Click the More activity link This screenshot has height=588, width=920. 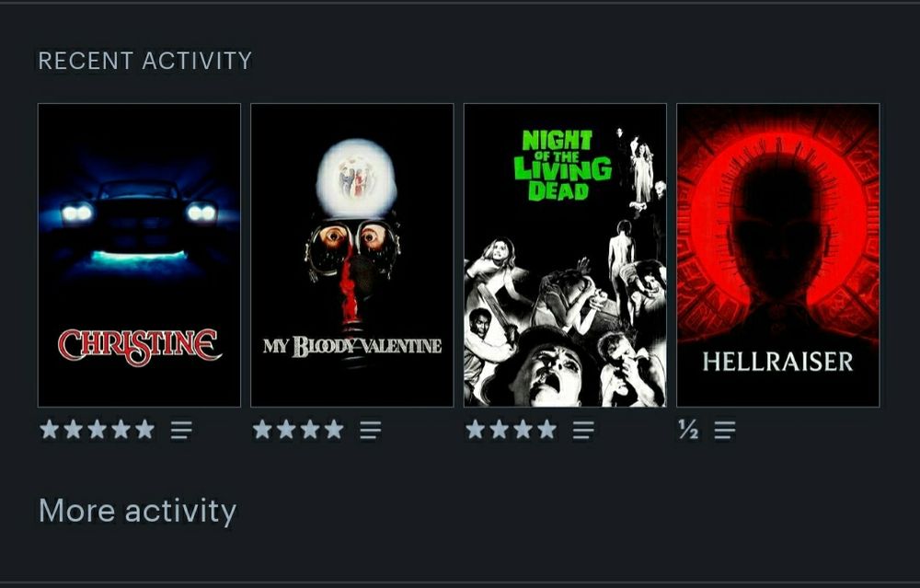[137, 511]
